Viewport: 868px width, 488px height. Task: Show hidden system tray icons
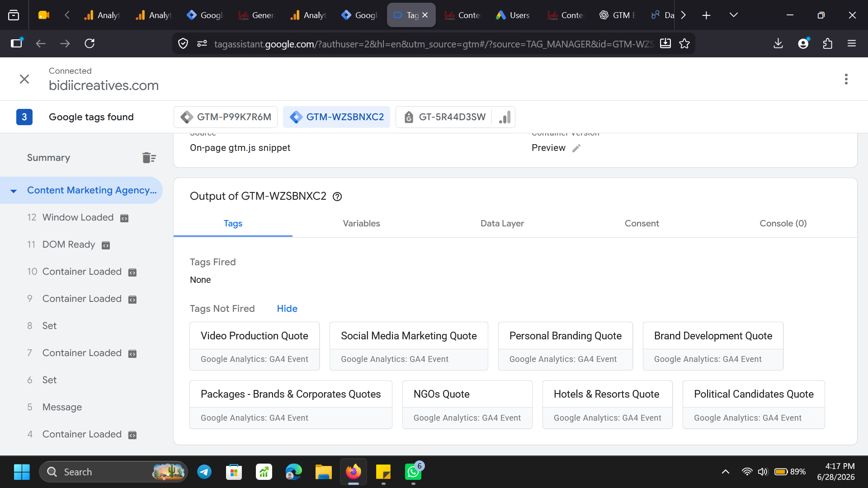pos(725,472)
